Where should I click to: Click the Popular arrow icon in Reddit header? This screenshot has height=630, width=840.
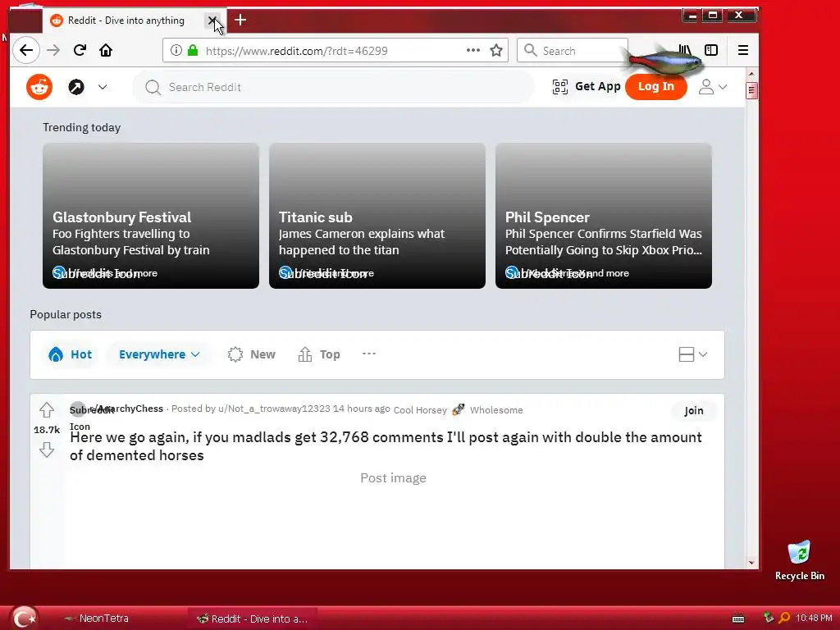pos(76,87)
